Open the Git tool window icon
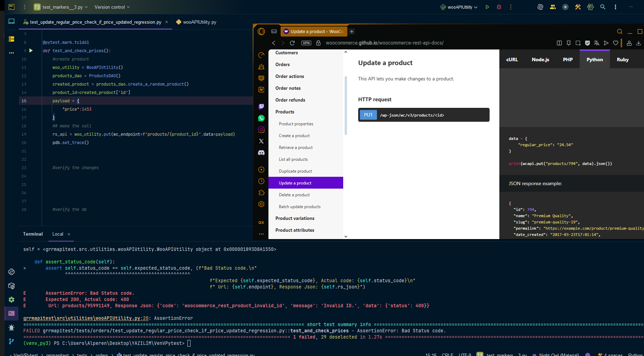 click(11, 341)
